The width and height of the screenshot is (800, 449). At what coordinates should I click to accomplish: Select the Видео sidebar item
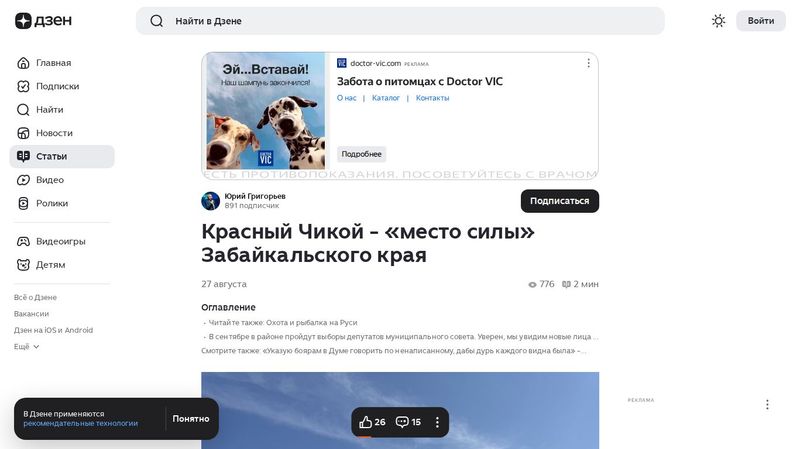[x=49, y=180]
